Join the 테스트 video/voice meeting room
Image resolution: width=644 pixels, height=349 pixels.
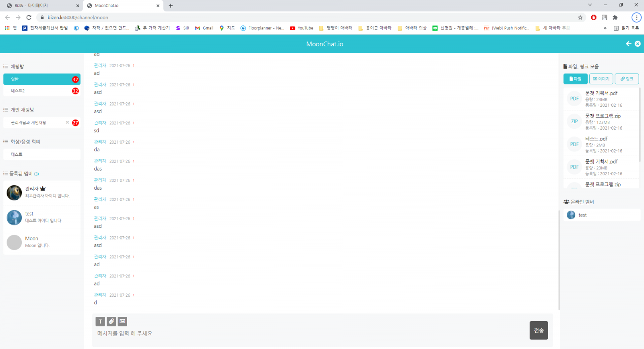click(x=42, y=155)
